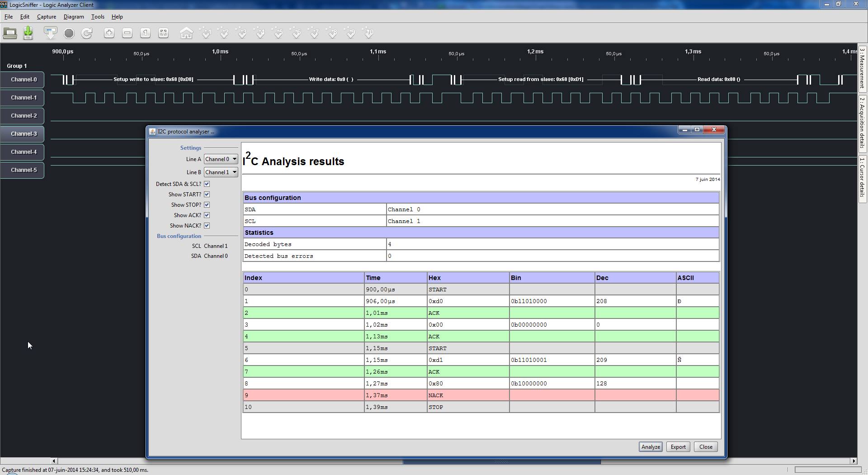This screenshot has height=475, width=868.
Task: Click the Save project icon with green arrow
Action: 28,33
